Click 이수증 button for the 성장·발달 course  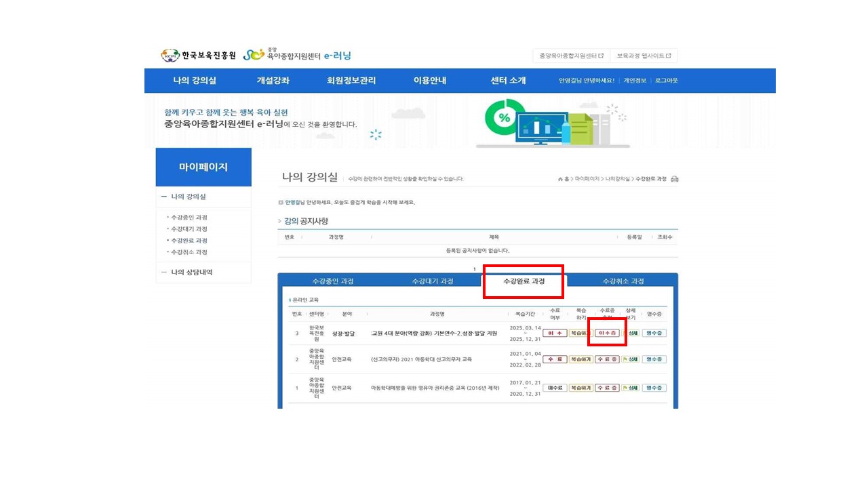[x=607, y=333]
